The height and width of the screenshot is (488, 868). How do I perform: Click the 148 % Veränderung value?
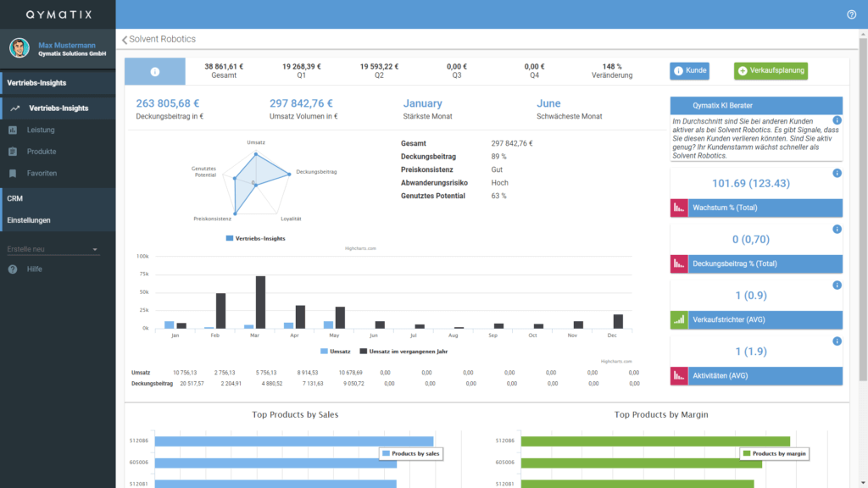612,66
